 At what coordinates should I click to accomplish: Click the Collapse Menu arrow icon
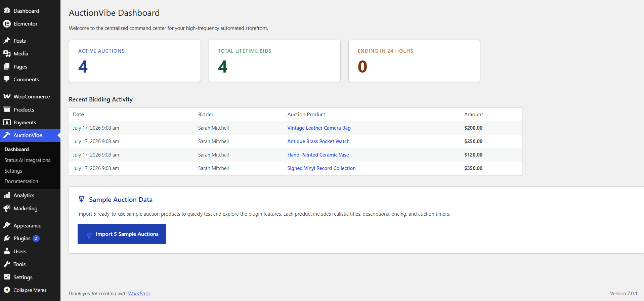pos(7,290)
